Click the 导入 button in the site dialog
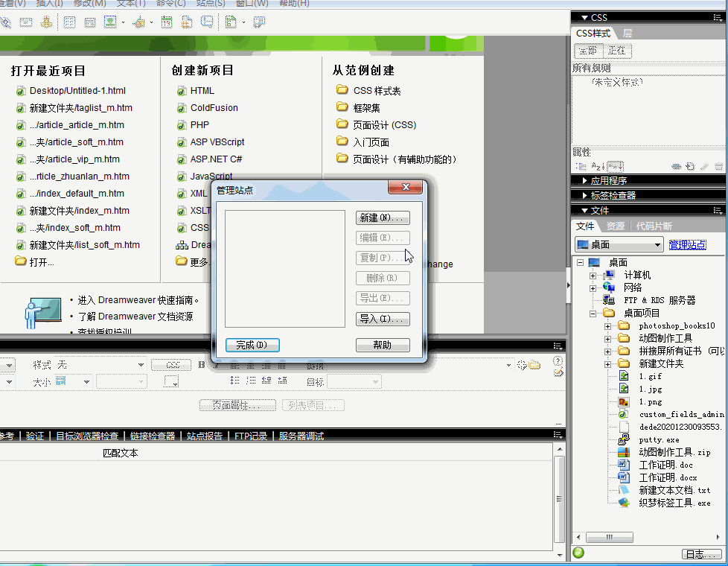 [x=383, y=319]
